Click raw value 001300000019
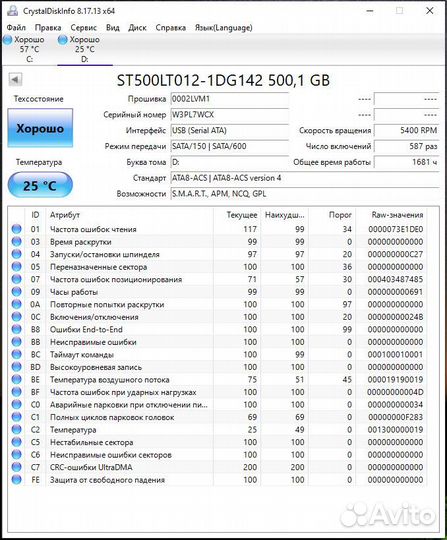Screen dimensions: 447x540 [x=395, y=429]
